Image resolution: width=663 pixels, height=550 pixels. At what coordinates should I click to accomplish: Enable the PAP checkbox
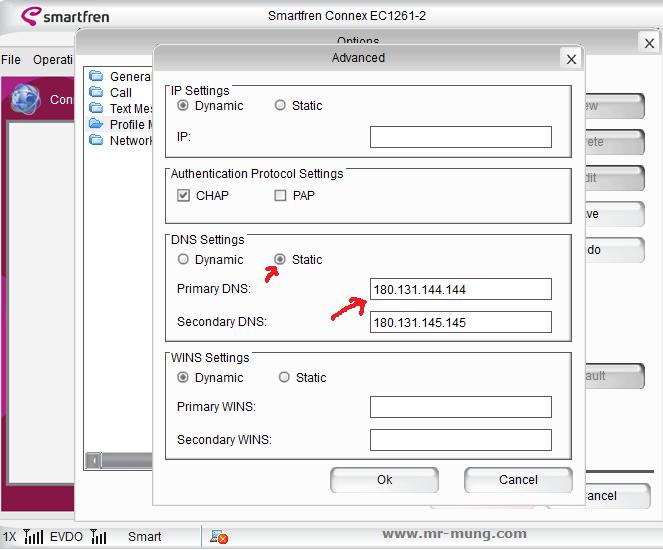pos(280,195)
